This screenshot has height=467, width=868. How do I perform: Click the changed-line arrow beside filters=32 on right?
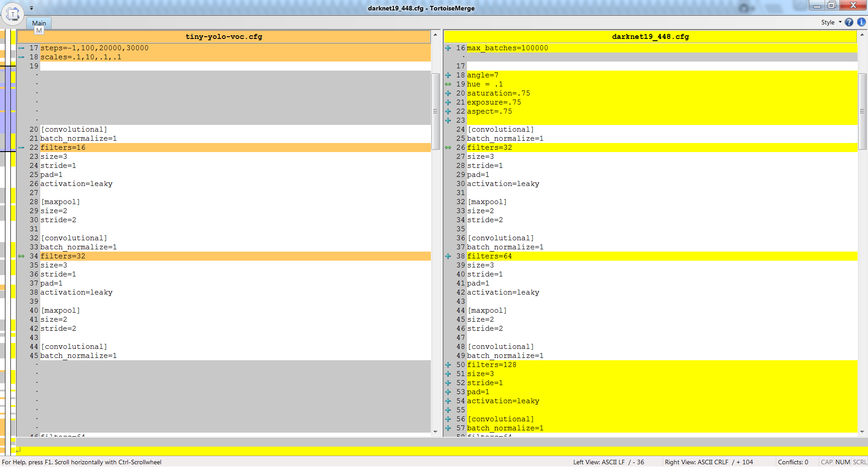point(448,148)
